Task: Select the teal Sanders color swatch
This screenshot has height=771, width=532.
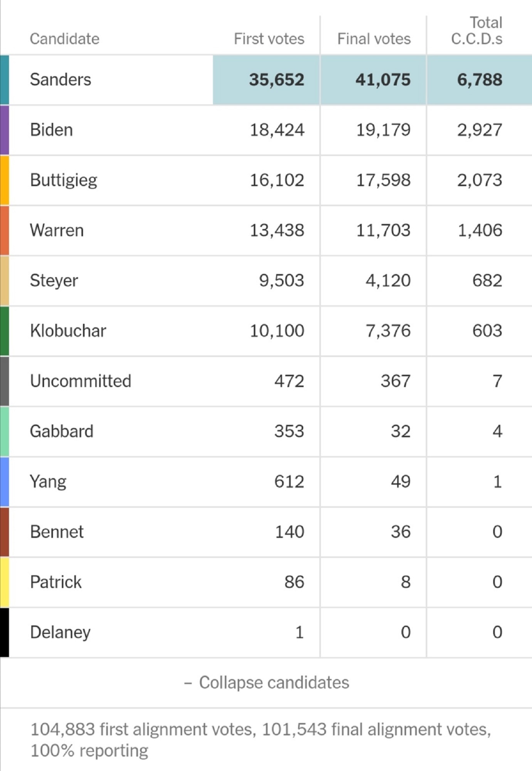Action: (x=4, y=80)
